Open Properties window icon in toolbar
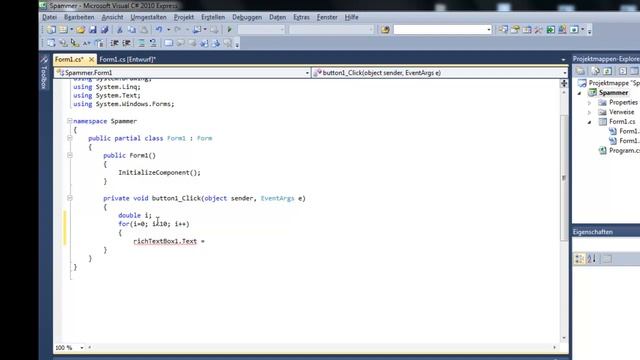 point(515,30)
